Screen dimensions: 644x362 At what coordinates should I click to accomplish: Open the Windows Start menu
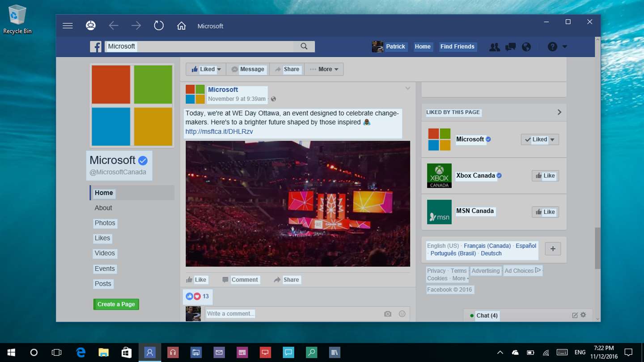[11, 353]
